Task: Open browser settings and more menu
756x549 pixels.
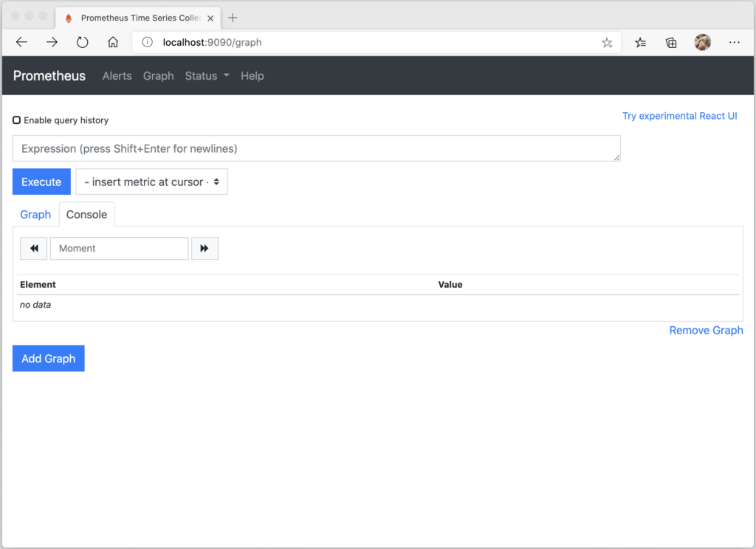Action: 735,42
